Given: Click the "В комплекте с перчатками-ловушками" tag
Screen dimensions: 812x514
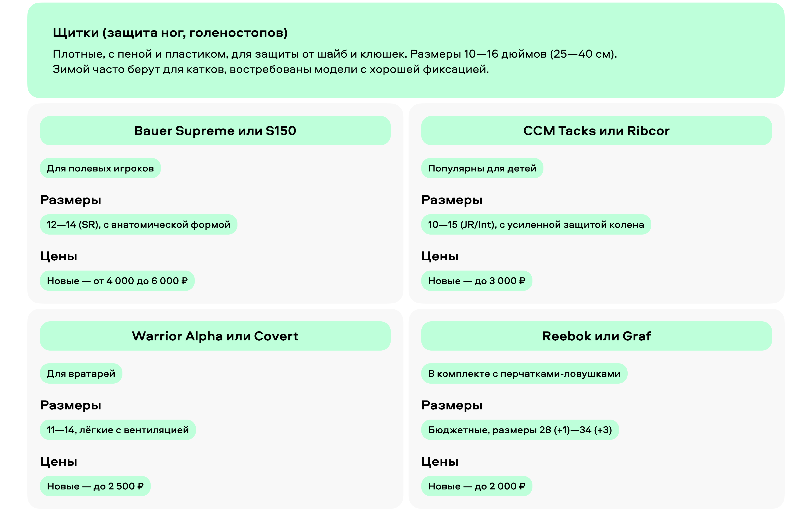Looking at the screenshot, I should pos(524,374).
